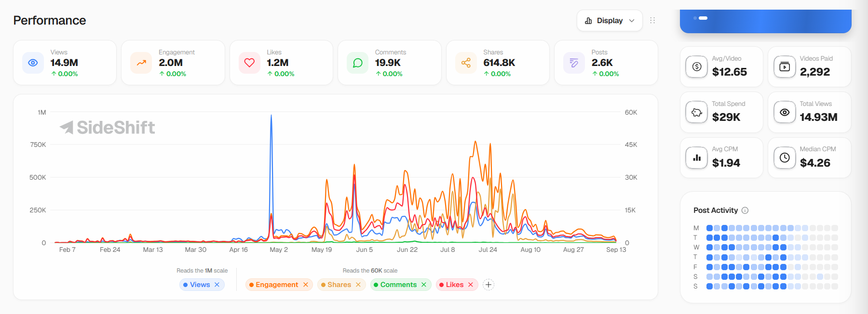Add another metric with the plus button

point(488,285)
